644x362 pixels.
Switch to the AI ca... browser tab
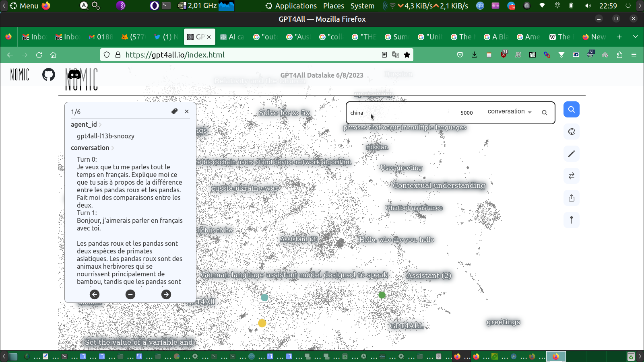point(233,37)
